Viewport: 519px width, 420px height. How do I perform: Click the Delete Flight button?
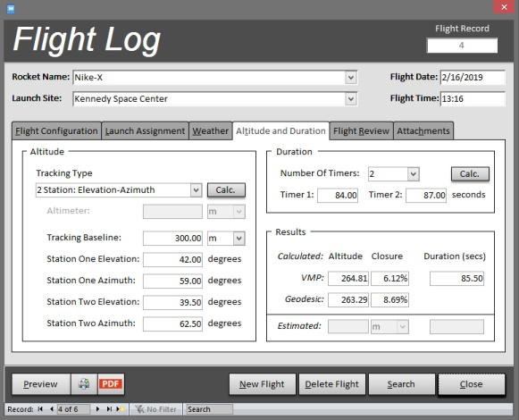[332, 384]
